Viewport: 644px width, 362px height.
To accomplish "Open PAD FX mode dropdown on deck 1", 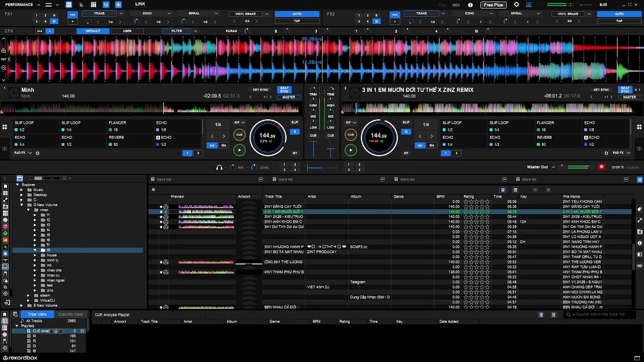I will click(x=30, y=153).
